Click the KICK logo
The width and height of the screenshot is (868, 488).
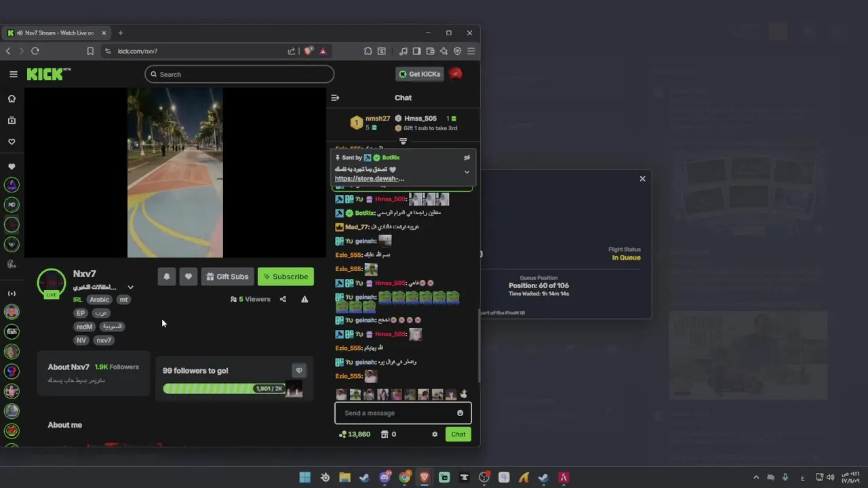tap(48, 74)
